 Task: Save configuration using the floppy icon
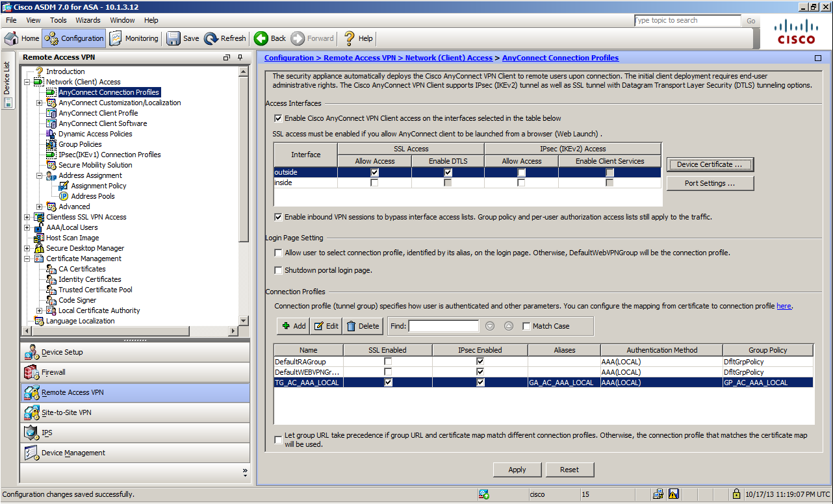tap(173, 38)
